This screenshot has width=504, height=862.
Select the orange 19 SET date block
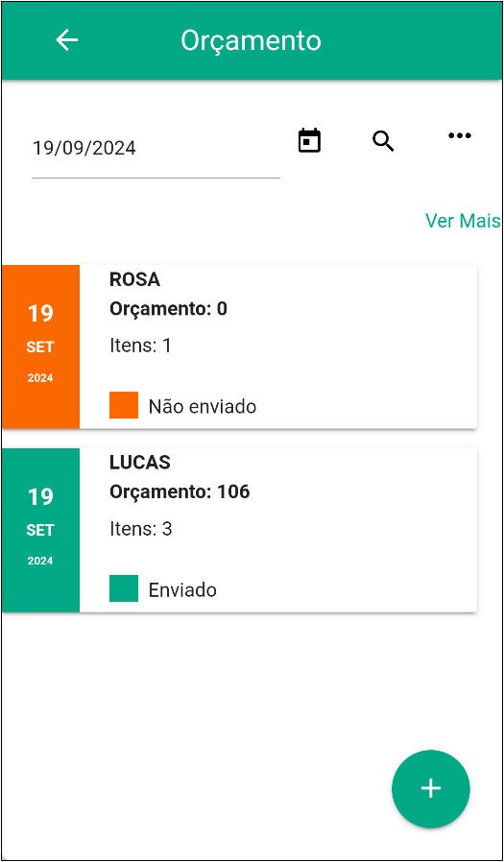point(40,347)
